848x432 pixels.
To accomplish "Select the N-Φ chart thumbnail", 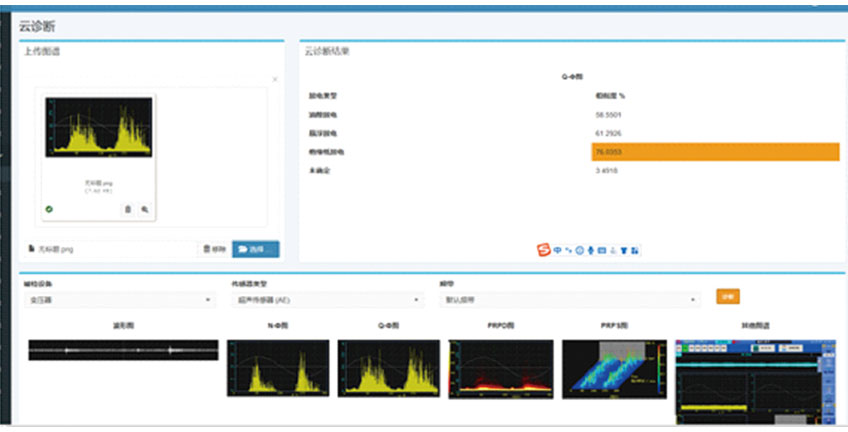I will pyautogui.click(x=278, y=366).
